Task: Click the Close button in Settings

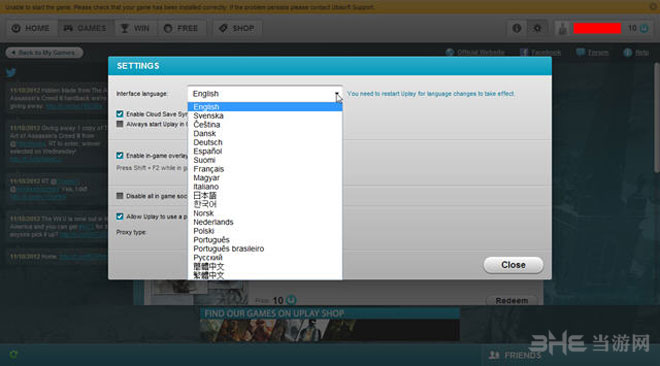Action: [513, 265]
